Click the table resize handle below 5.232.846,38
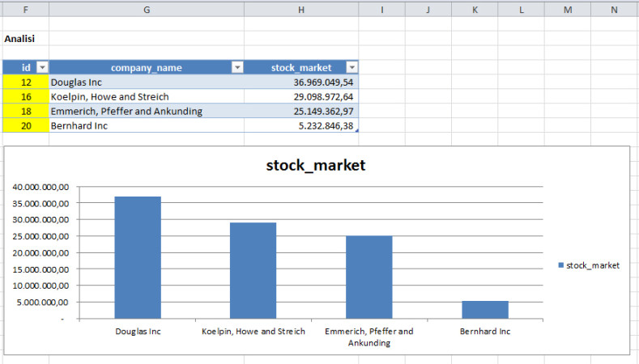This screenshot has width=639, height=364. point(356,131)
